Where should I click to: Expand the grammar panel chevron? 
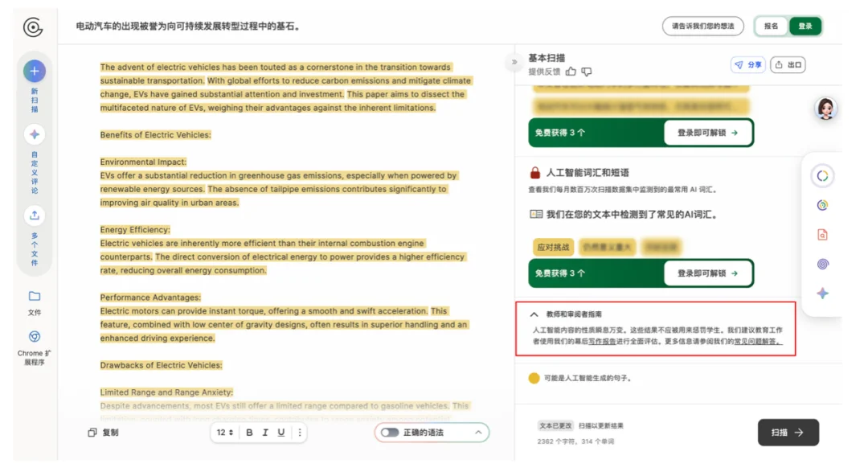479,432
